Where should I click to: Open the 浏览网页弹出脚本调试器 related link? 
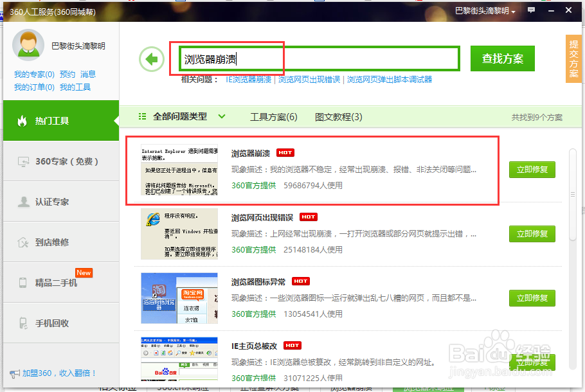pos(390,80)
